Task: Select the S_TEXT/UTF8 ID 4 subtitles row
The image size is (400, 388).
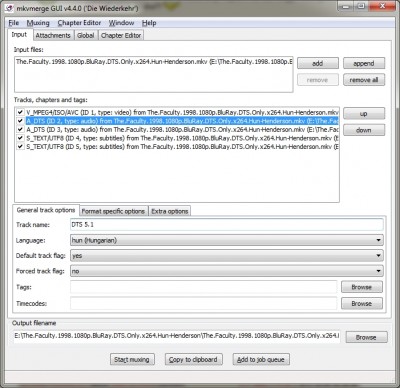Action: 182,138
